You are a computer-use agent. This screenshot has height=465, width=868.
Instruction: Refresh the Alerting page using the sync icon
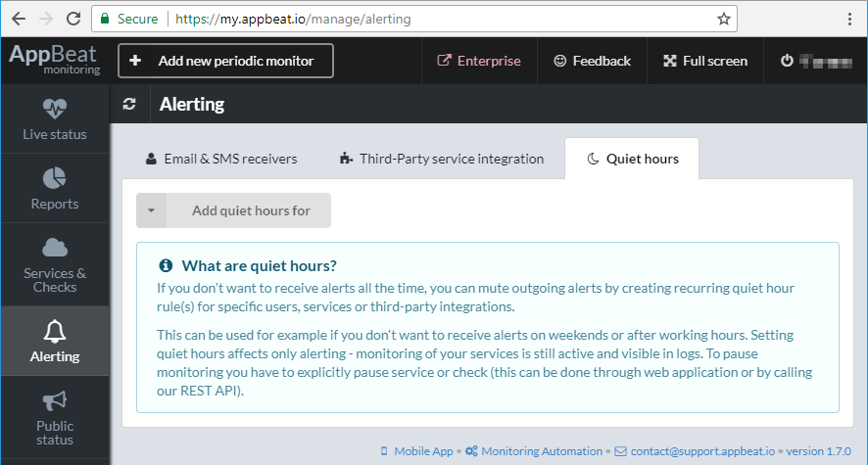tap(129, 104)
